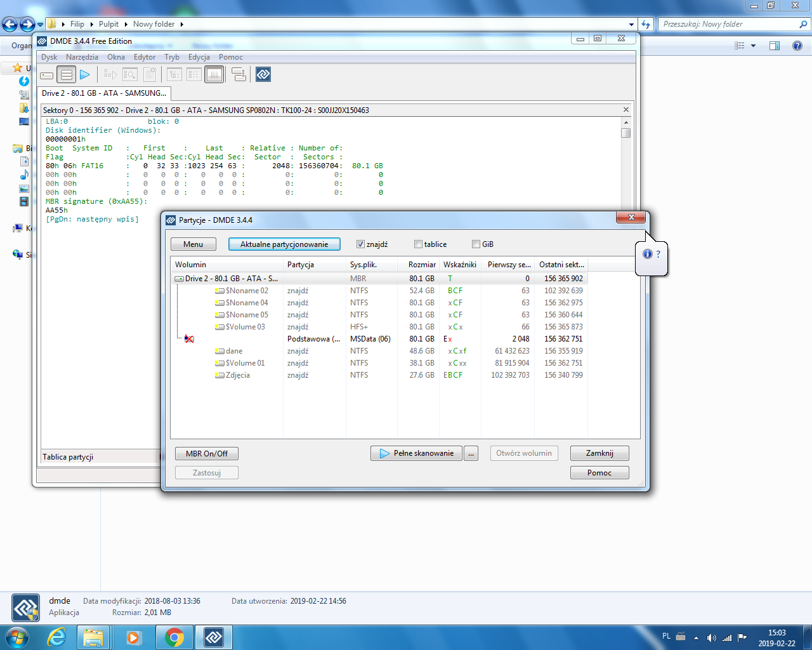Open the media player taskbar icon
This screenshot has height=650, width=812.
click(x=133, y=637)
